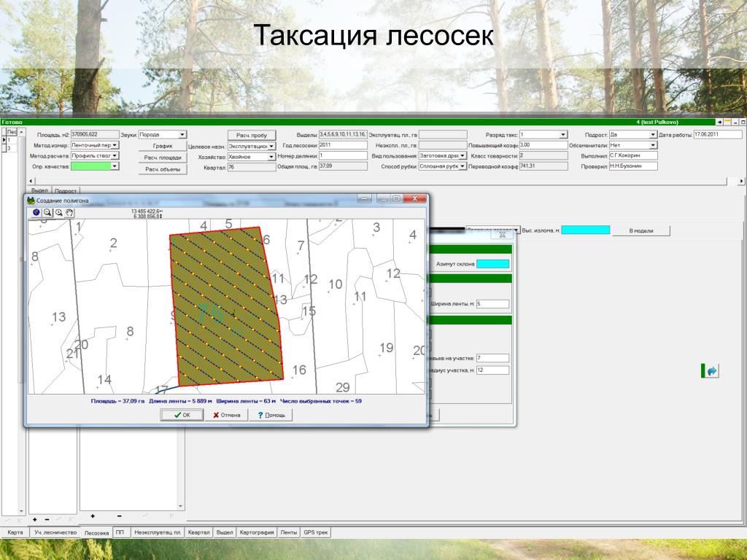This screenshot has height=560, width=747.
Task: Switch to the Картография tab
Action: [x=257, y=533]
